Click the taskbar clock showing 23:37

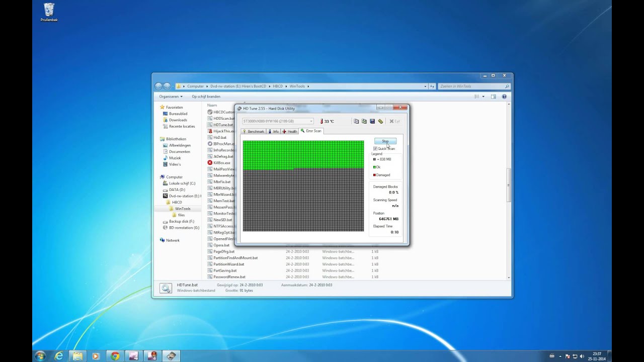pyautogui.click(x=597, y=356)
